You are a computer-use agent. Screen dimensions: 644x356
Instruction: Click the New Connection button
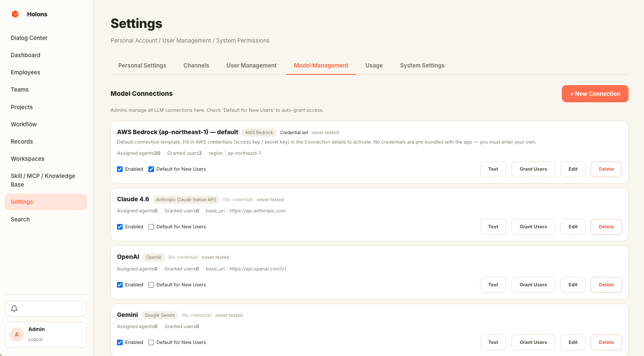click(595, 94)
